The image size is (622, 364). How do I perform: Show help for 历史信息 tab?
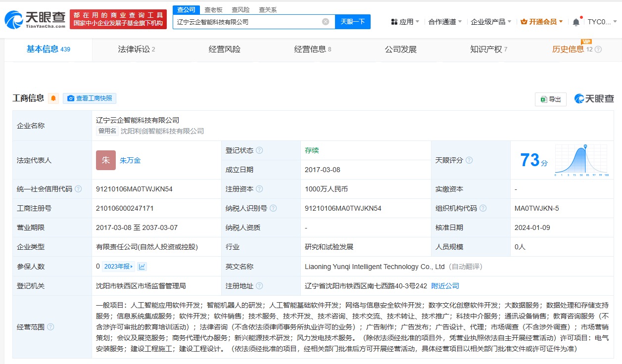[598, 49]
